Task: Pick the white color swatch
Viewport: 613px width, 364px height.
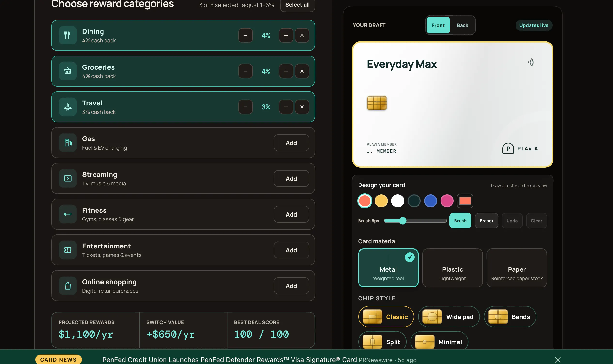Action: click(397, 201)
